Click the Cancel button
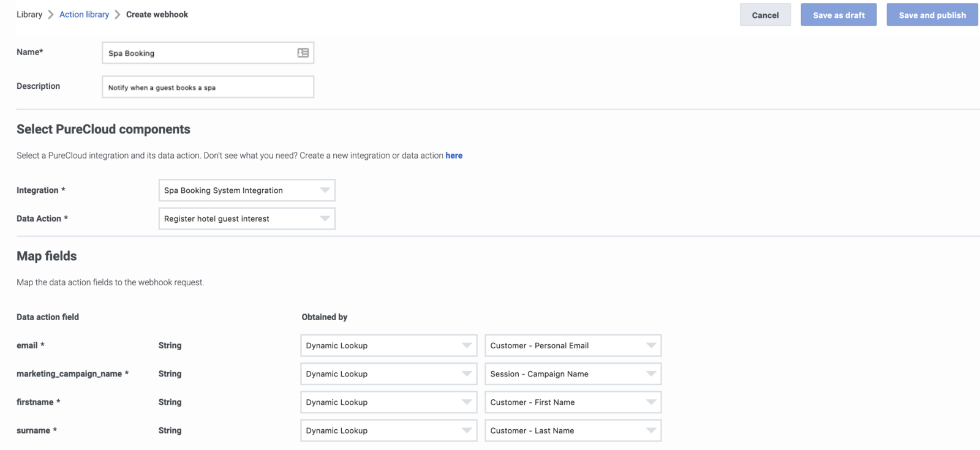The image size is (980, 450). tap(765, 15)
